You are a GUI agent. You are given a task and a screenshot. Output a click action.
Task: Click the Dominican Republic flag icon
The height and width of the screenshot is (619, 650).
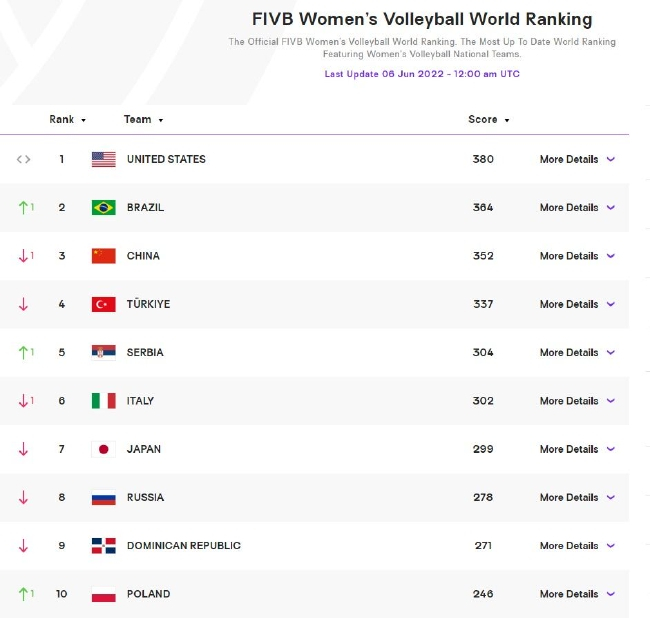click(104, 546)
